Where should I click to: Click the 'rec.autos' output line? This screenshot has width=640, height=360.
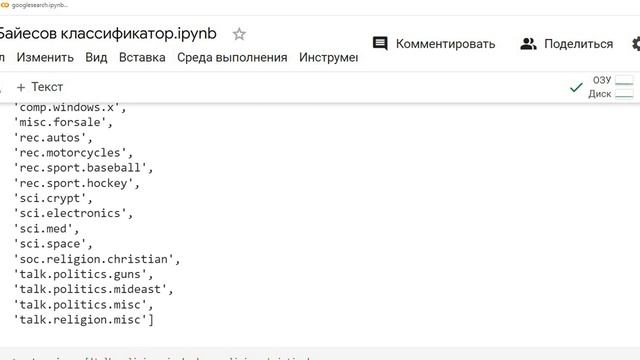pos(53,138)
